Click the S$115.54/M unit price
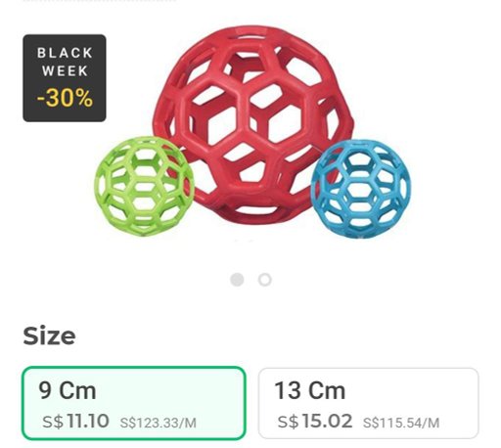 [401, 424]
